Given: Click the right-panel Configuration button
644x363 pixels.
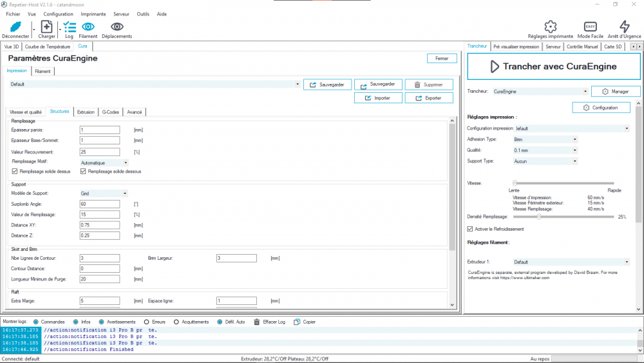Looking at the screenshot, I should pyautogui.click(x=601, y=108).
